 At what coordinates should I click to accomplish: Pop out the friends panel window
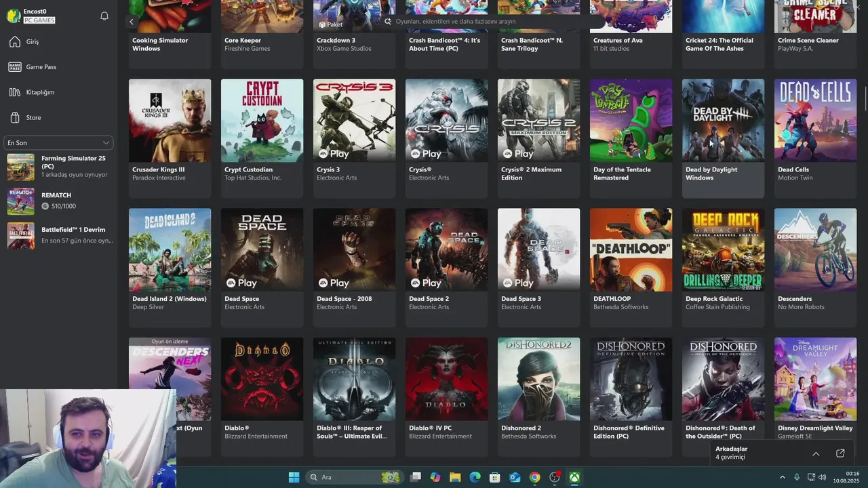pos(840,453)
